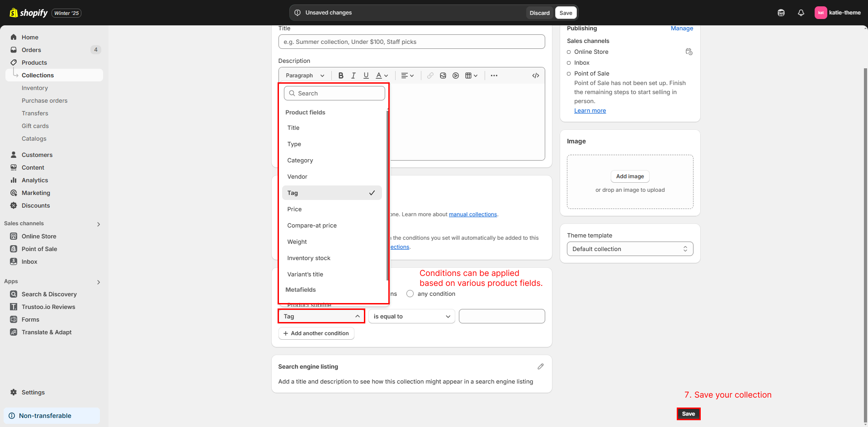Expand the Sales channels sidebar section

pos(99,224)
